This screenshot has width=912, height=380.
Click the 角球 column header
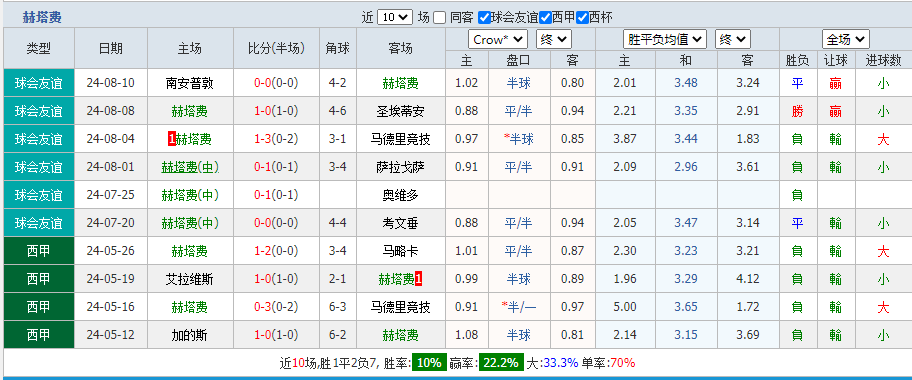coord(338,49)
